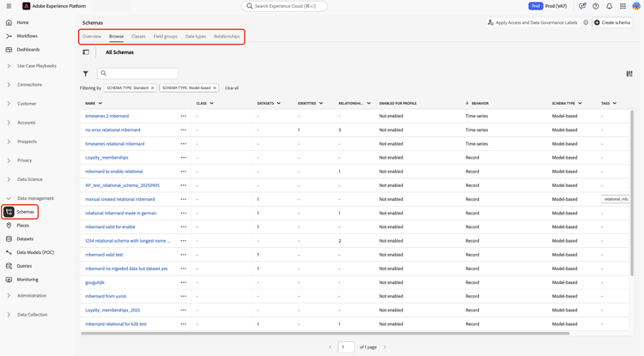
Task: Open more options for mbernard valid test
Action: click(183, 255)
